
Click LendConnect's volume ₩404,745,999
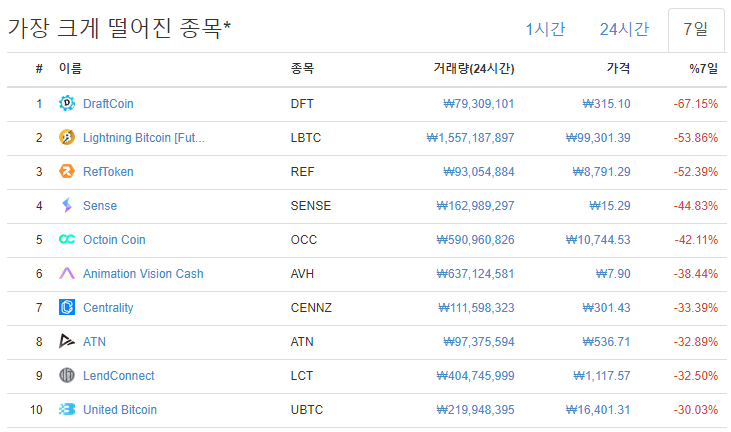(x=475, y=375)
